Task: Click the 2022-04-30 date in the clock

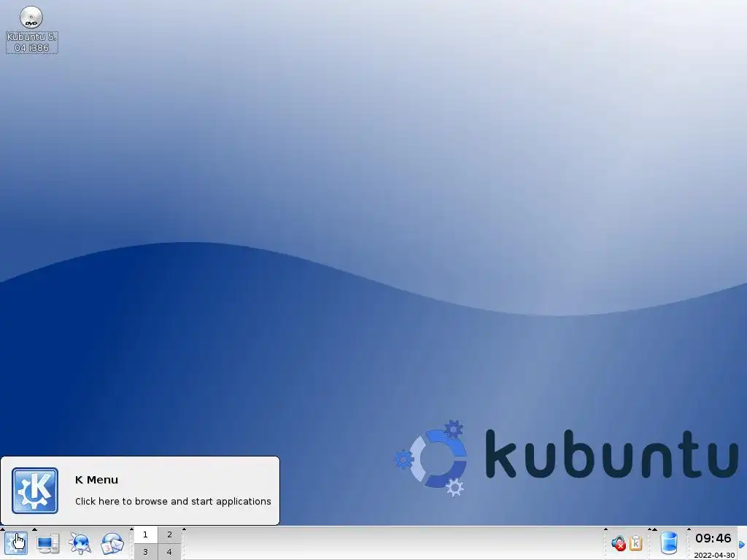Action: coord(714,555)
